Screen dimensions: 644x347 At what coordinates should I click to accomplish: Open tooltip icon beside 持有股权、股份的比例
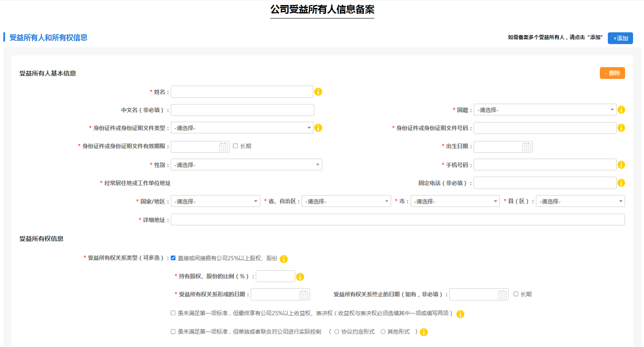tap(300, 276)
